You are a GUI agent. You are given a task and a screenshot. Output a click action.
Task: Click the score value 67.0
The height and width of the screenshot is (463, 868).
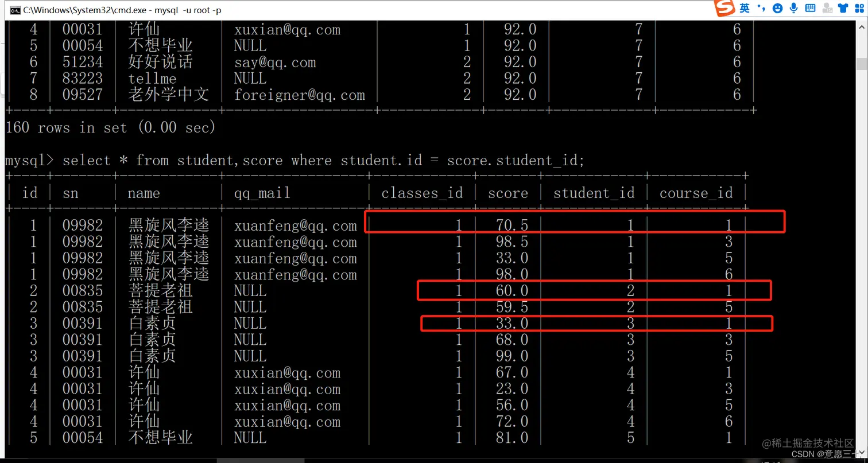tap(512, 372)
